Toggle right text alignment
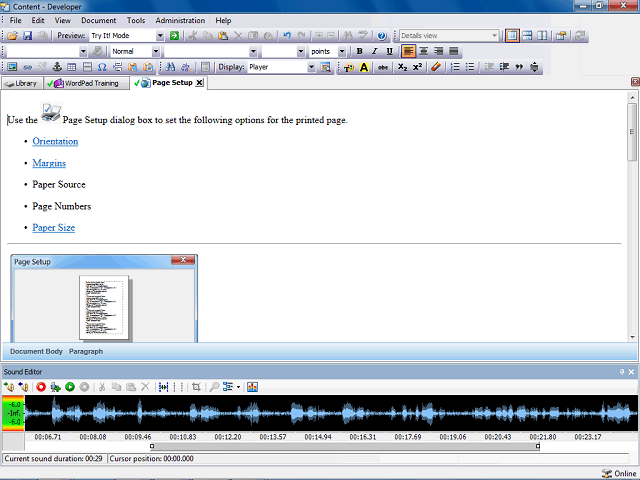This screenshot has width=640, height=480. (438, 51)
